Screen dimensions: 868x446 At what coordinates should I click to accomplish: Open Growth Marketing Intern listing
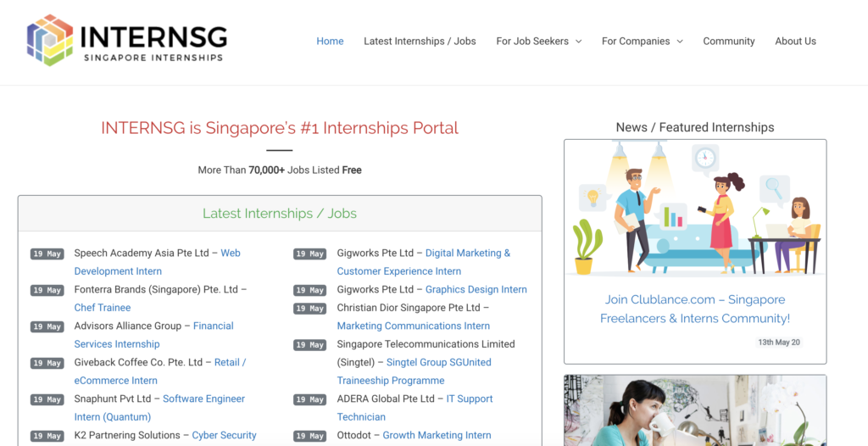tap(437, 435)
